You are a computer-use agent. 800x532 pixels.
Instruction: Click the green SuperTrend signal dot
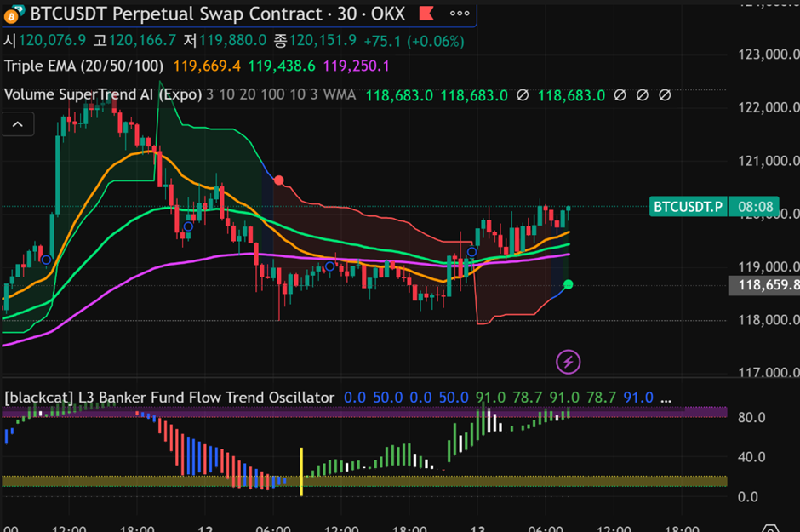point(568,284)
